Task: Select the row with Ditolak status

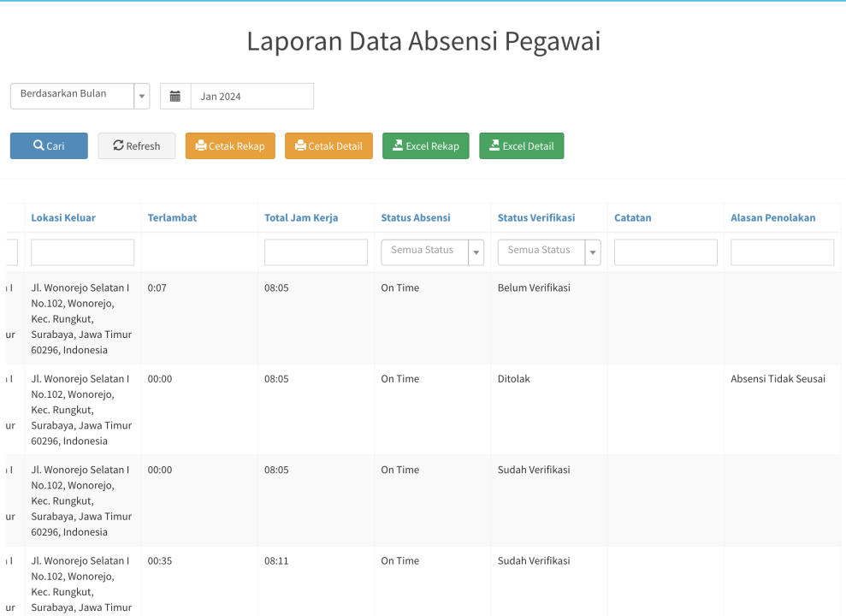Action: pyautogui.click(x=513, y=379)
